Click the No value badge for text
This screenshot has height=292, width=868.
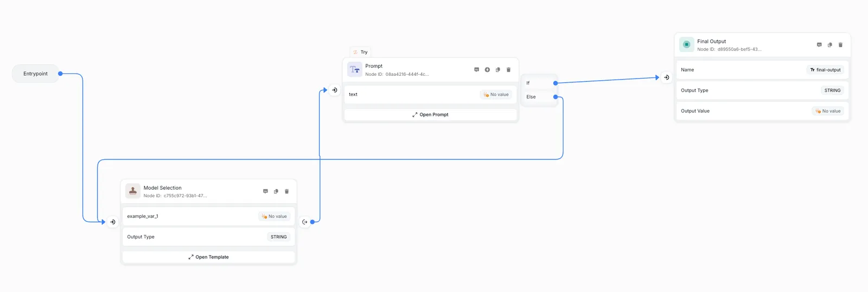point(496,94)
